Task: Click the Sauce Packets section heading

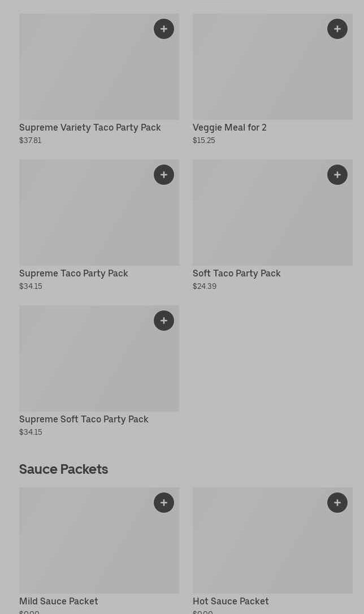Action: point(63,469)
